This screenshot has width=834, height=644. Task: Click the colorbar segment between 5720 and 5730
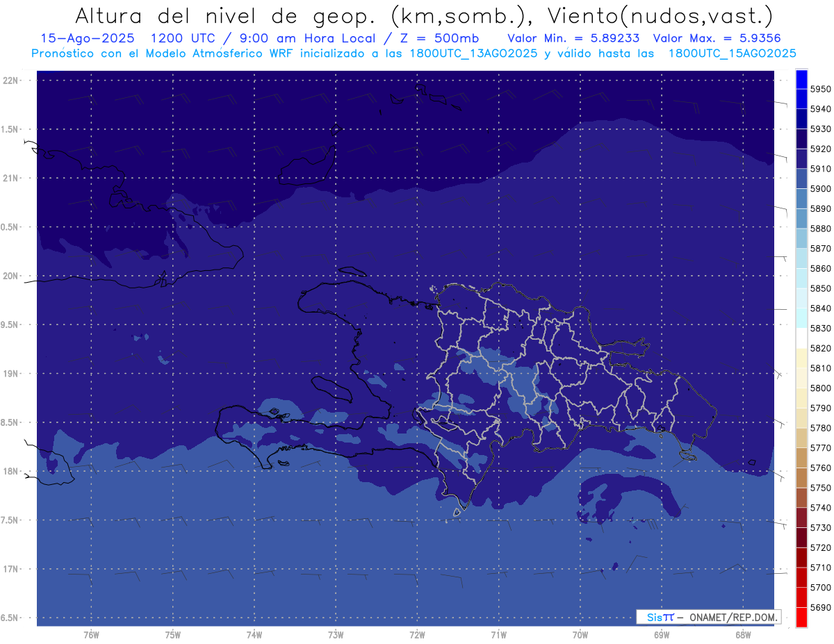[x=801, y=537]
